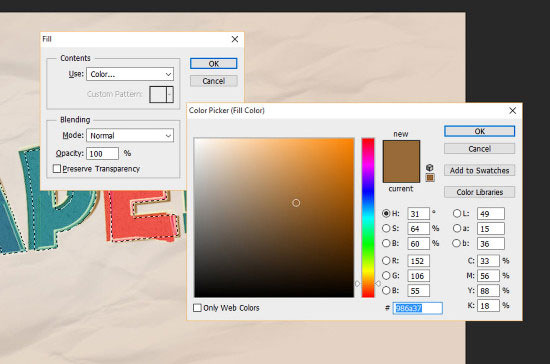Click the web-safe color swatch below the cube
Viewport: 550px width, 364px height.
pyautogui.click(x=430, y=178)
